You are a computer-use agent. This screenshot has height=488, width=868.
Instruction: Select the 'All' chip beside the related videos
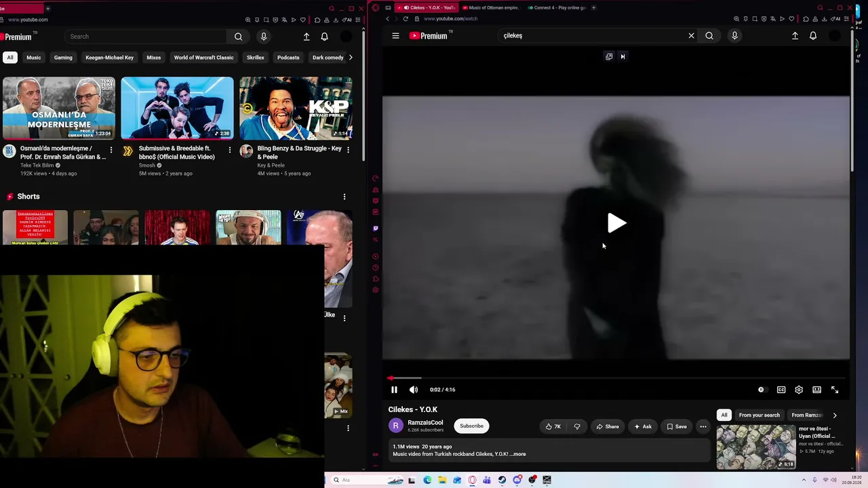point(724,415)
